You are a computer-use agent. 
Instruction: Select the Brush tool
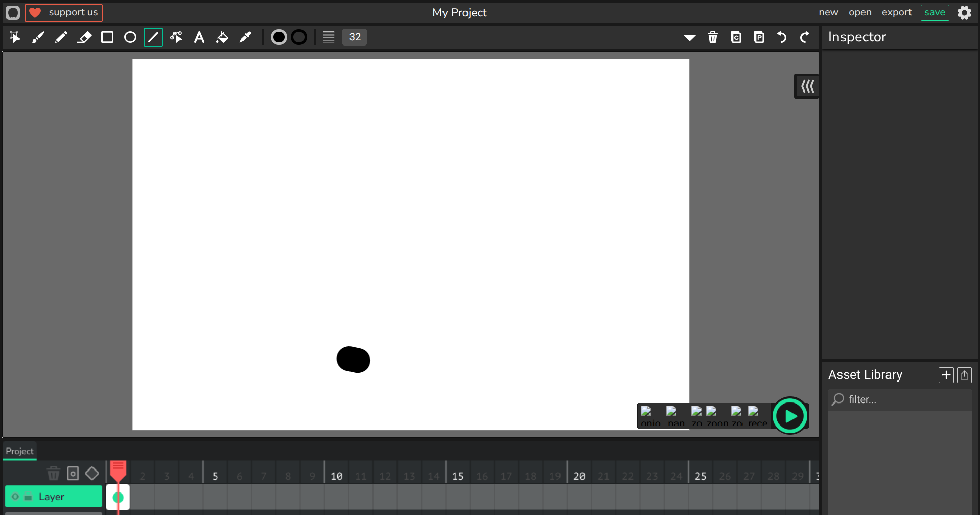(x=38, y=37)
